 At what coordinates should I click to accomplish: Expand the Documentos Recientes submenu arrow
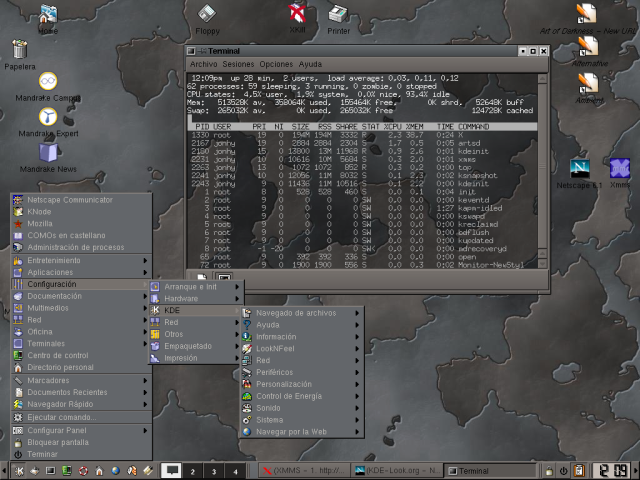click(x=145, y=392)
